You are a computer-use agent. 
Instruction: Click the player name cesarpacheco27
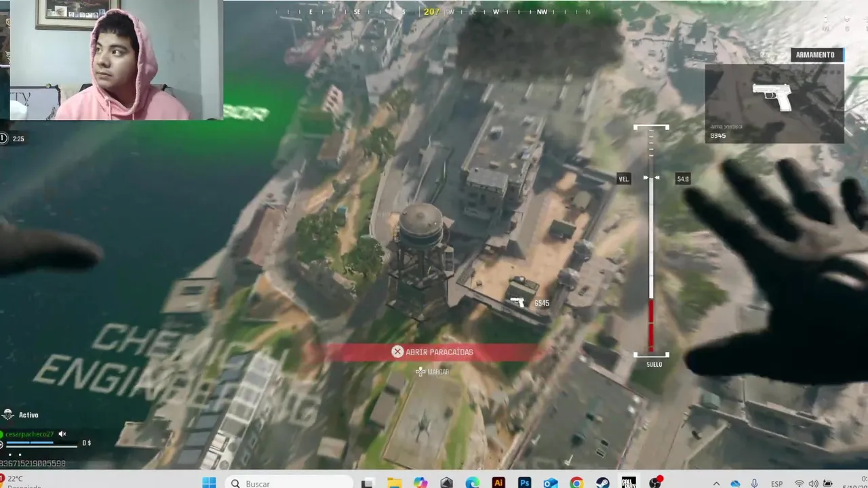click(29, 434)
